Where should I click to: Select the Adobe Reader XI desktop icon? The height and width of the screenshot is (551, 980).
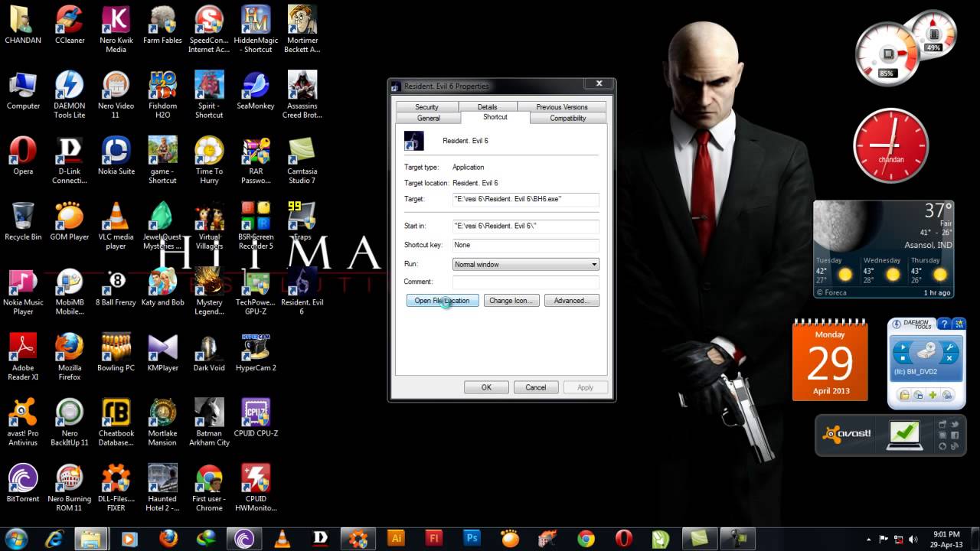23,357
